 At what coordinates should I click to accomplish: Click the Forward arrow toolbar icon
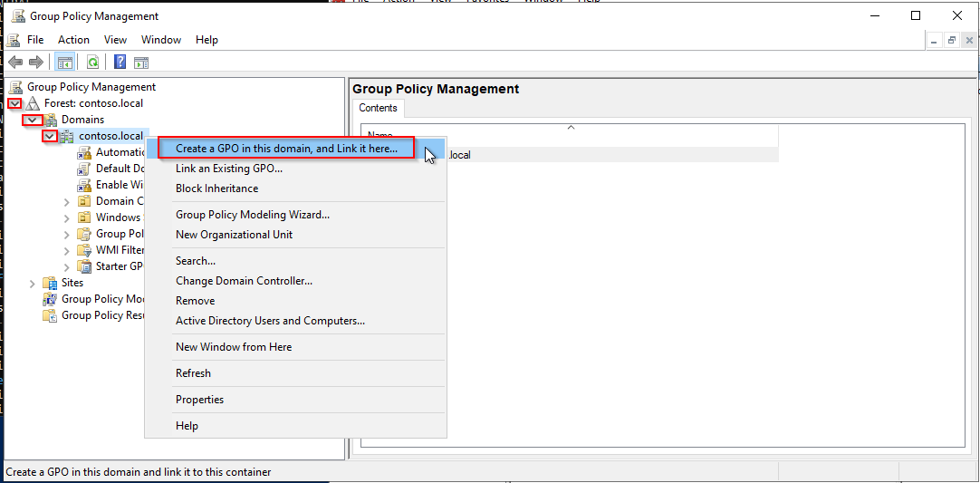36,62
